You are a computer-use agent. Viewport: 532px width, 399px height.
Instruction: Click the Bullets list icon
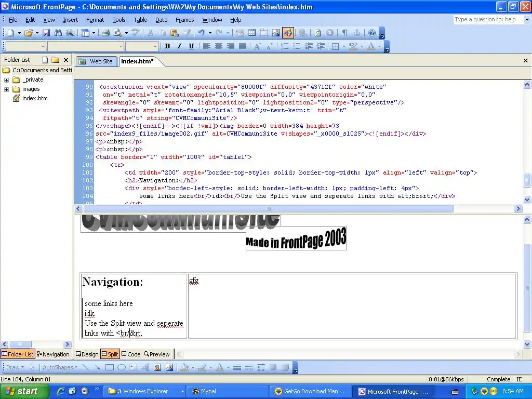tap(297, 46)
